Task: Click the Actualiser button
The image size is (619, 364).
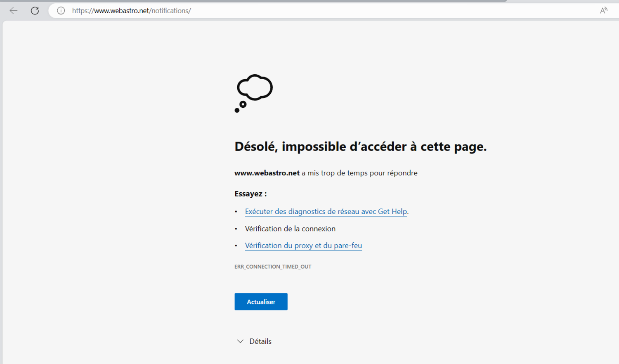Action: [x=260, y=302]
